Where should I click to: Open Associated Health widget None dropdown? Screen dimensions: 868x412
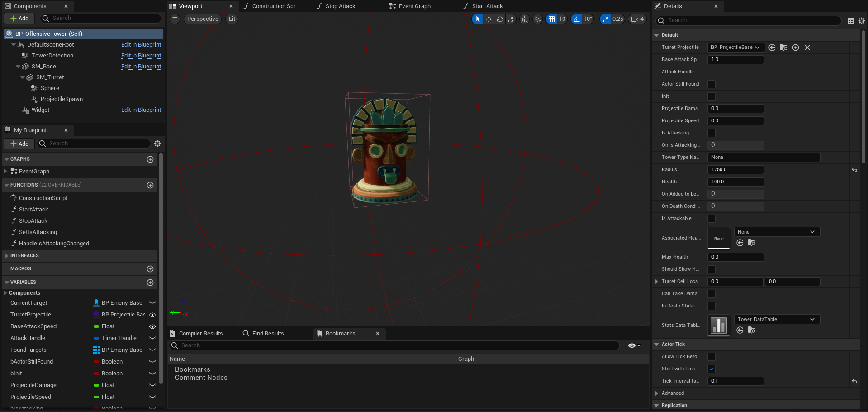777,232
